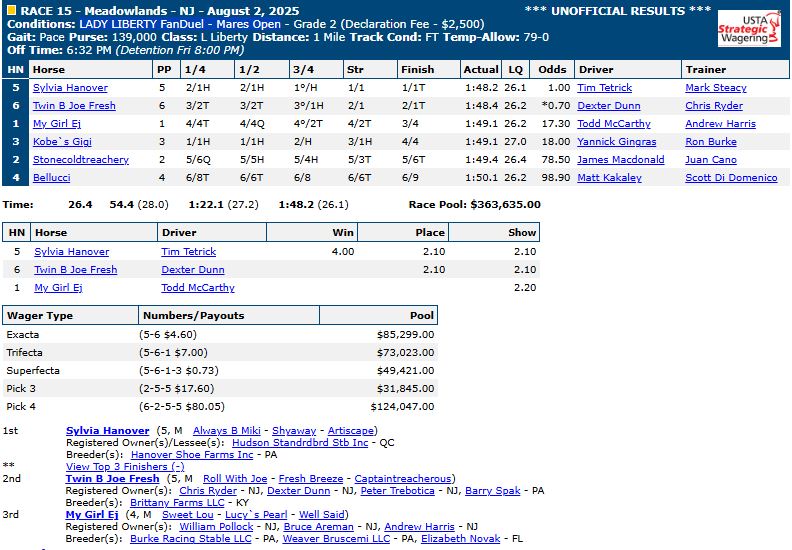792x550 pixels.
Task: Open trainer Andrew Harris link in results table
Action: (x=720, y=124)
